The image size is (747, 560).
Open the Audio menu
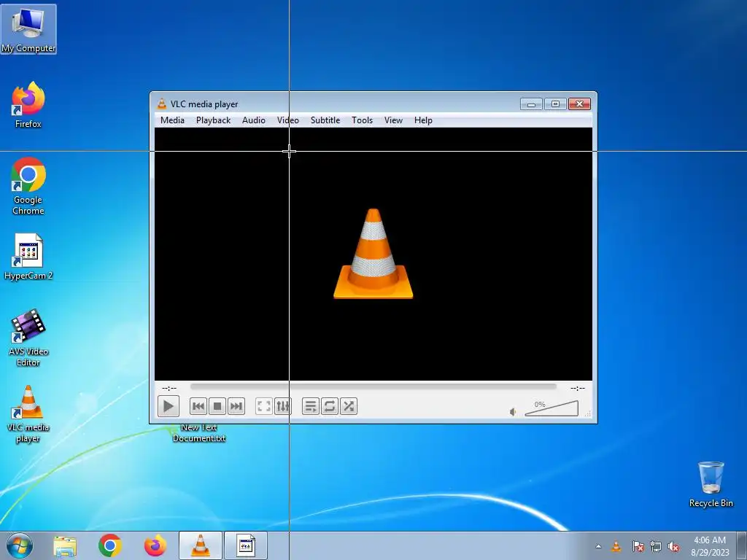click(253, 120)
